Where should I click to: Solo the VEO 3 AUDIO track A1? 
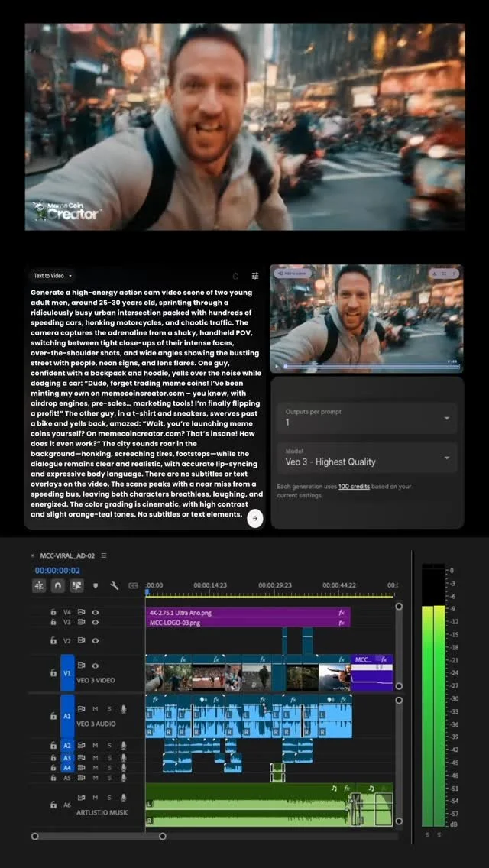click(109, 708)
